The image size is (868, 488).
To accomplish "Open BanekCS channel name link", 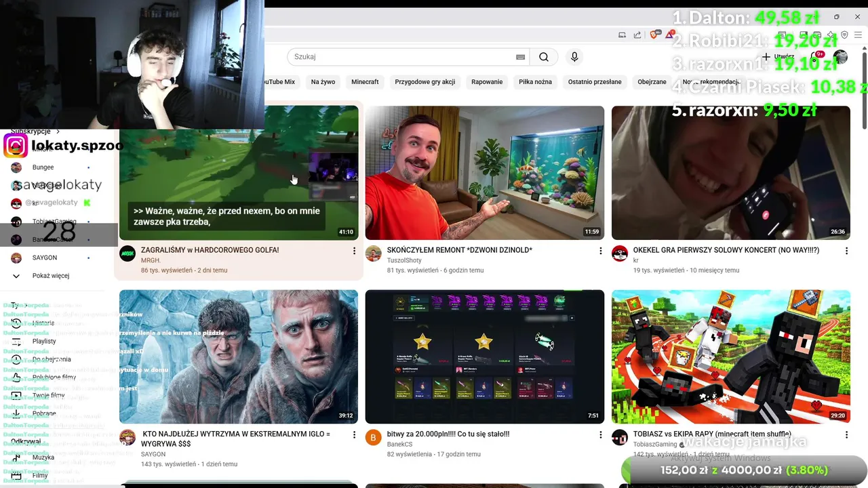I will tap(399, 445).
